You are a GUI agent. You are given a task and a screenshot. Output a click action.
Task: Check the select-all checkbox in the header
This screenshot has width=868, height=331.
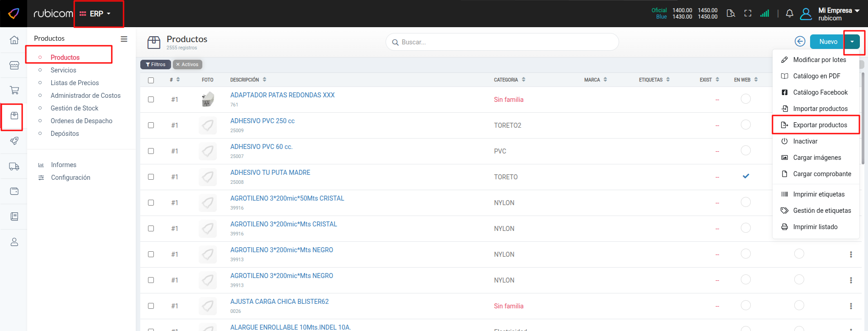151,80
